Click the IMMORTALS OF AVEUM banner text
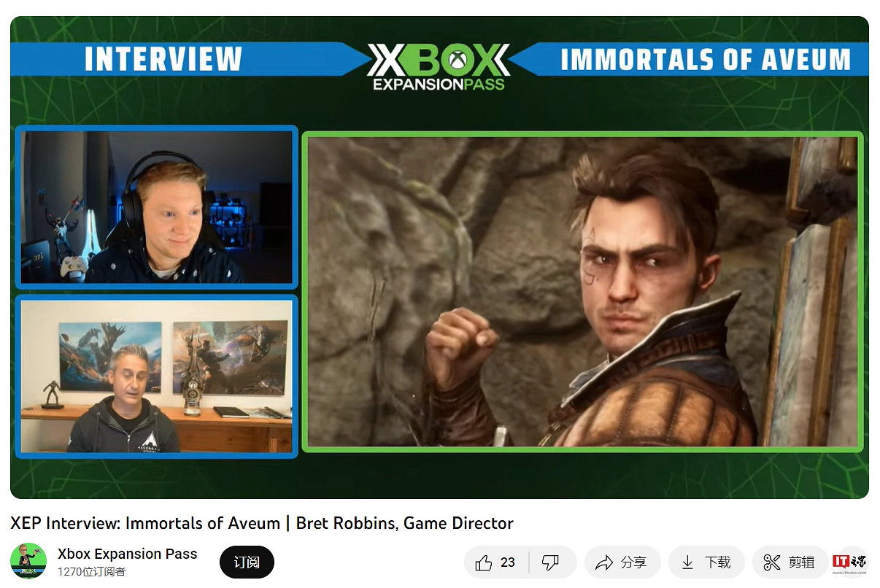The height and width of the screenshot is (588, 880). pos(705,59)
